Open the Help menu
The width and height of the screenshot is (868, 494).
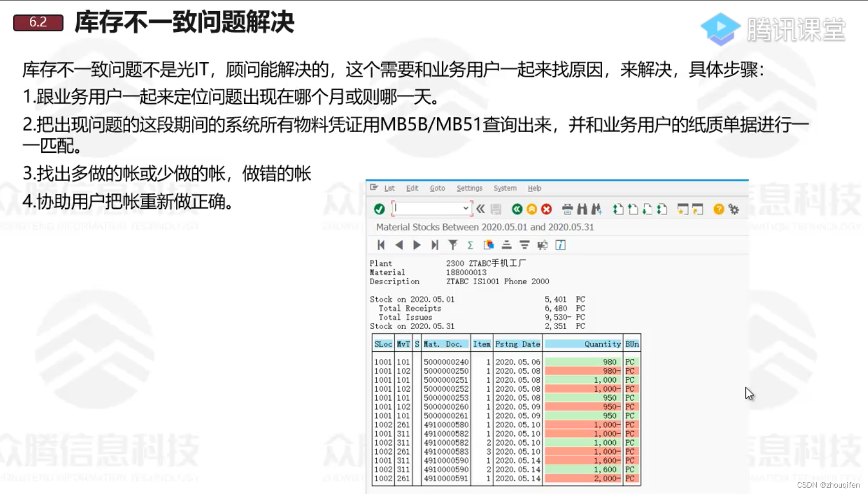(534, 188)
